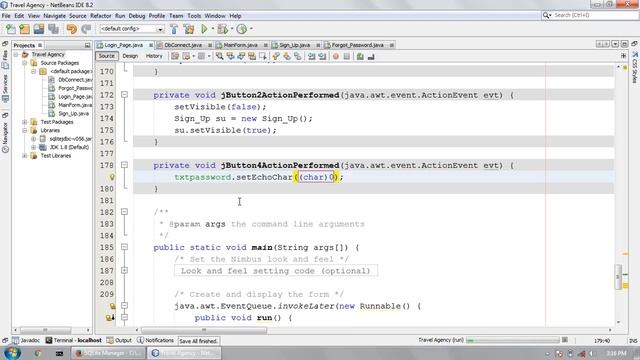Toggle the Design view button
The image size is (640, 360).
pyautogui.click(x=130, y=56)
